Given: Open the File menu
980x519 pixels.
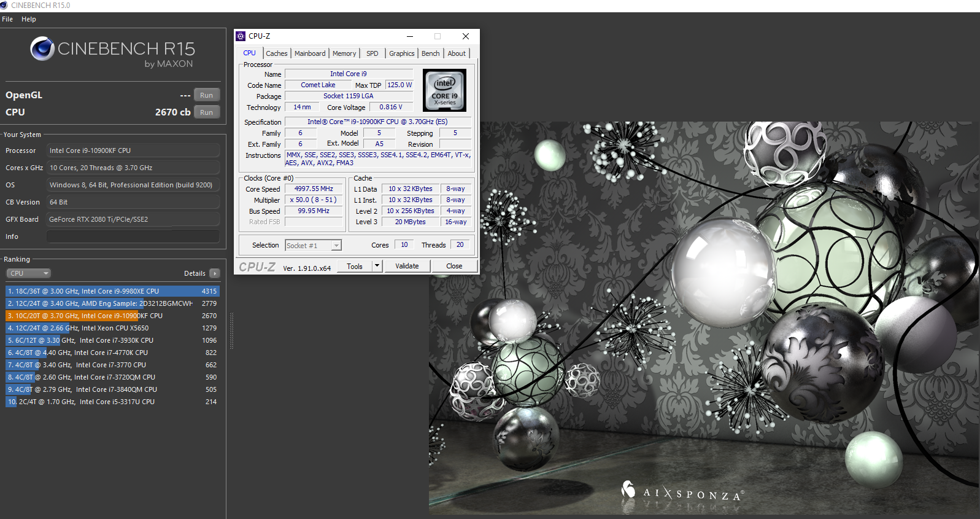Looking at the screenshot, I should [7, 19].
